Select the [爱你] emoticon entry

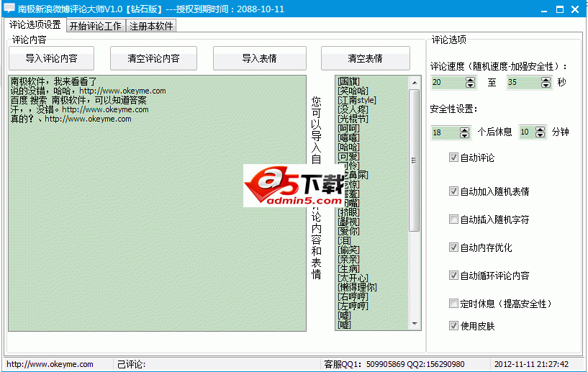pyautogui.click(x=348, y=232)
